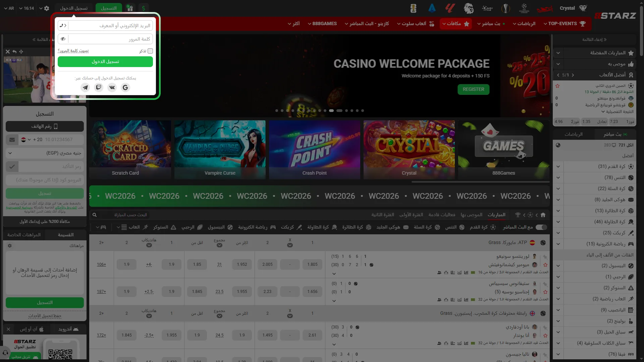Open the Champions League shortcut icon
The height and width of the screenshot is (362, 644).
click(x=524, y=8)
